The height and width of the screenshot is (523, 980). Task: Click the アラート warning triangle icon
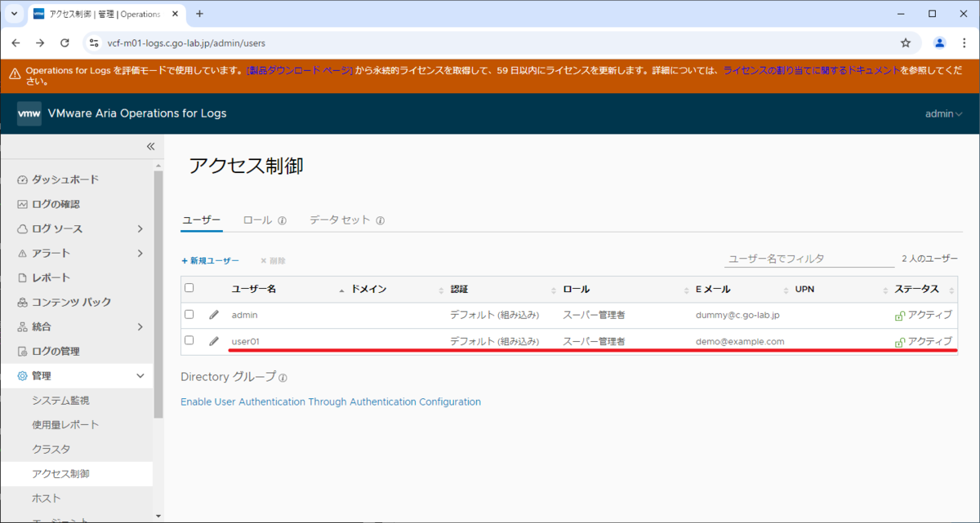point(23,253)
